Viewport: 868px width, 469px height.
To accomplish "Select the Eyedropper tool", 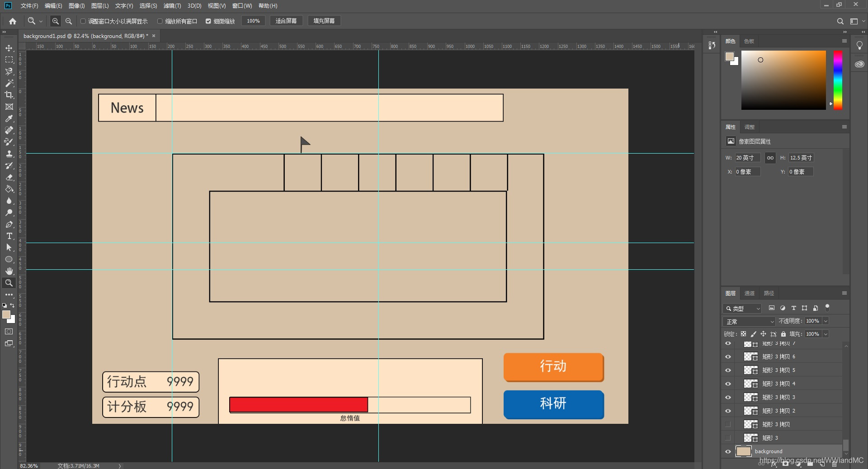I will [x=9, y=118].
